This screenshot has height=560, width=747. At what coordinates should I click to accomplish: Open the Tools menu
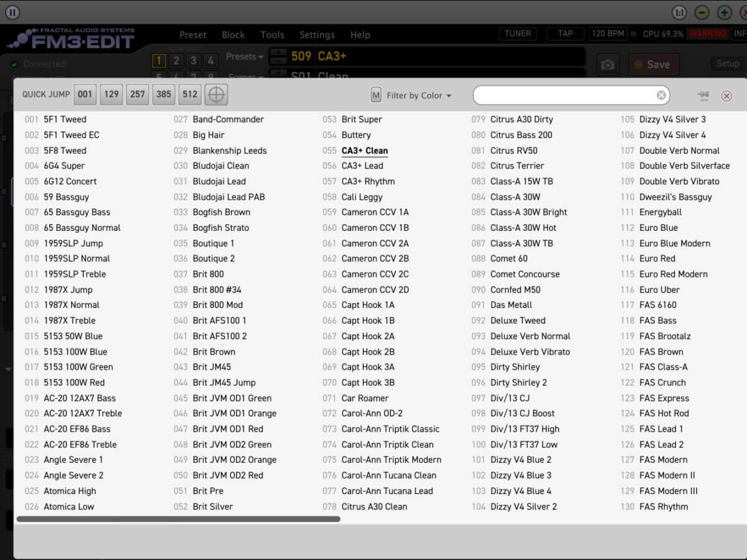(x=272, y=35)
